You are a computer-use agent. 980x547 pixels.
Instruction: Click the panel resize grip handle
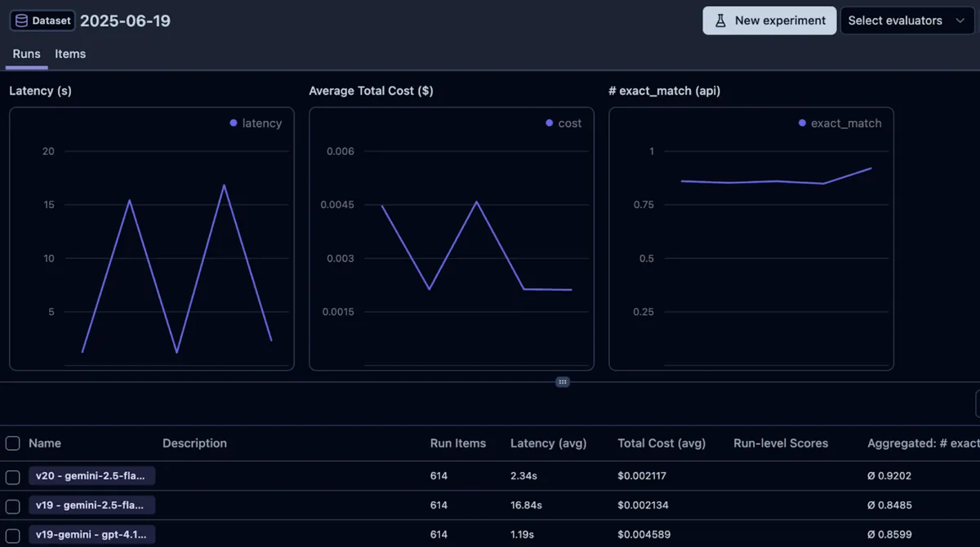pyautogui.click(x=562, y=381)
